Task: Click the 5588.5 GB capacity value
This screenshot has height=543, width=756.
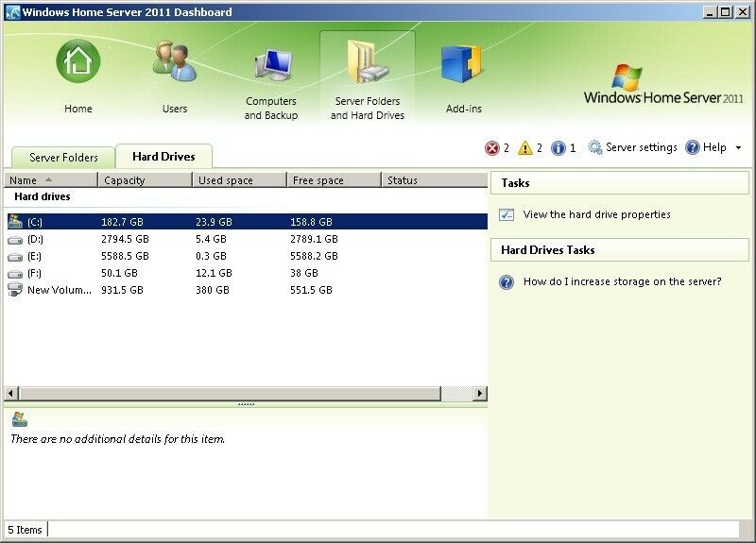Action: 125,256
